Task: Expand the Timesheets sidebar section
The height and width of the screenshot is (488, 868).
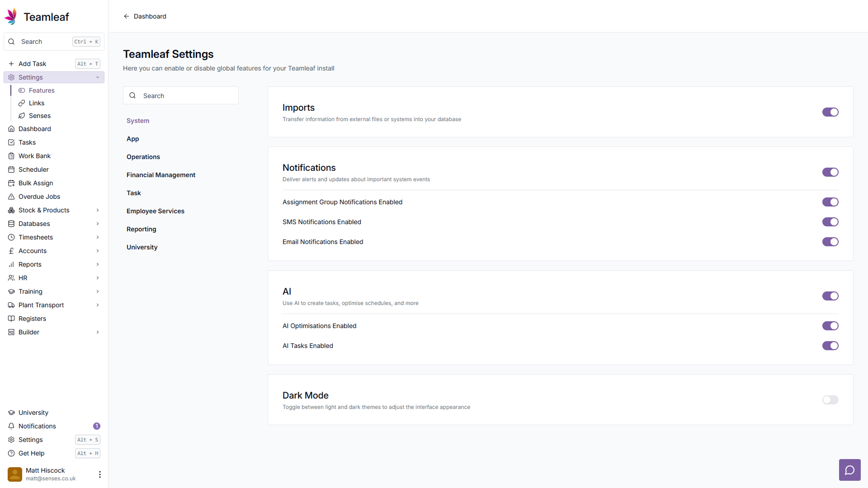Action: pos(98,237)
